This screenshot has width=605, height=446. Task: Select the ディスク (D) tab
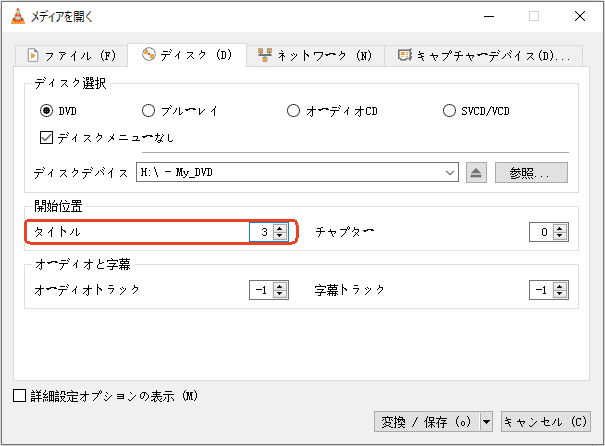(x=187, y=55)
